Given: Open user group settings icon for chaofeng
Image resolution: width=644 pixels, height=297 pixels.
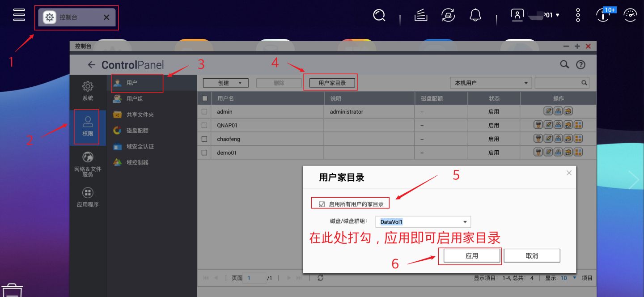Looking at the screenshot, I should tap(558, 139).
